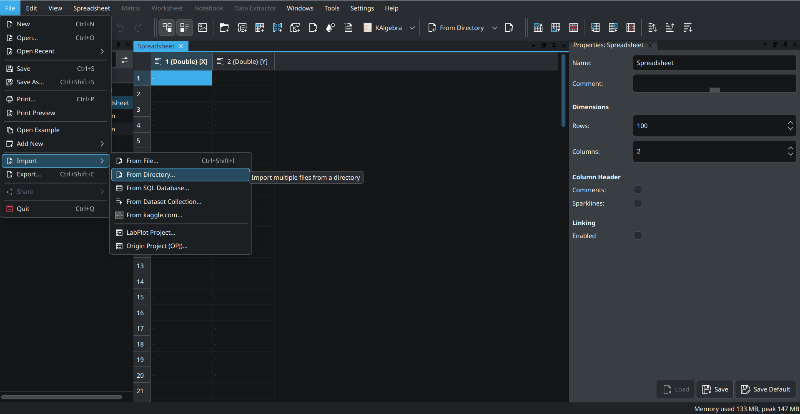Select From Directory in Import submenu
The image size is (800, 414).
150,174
